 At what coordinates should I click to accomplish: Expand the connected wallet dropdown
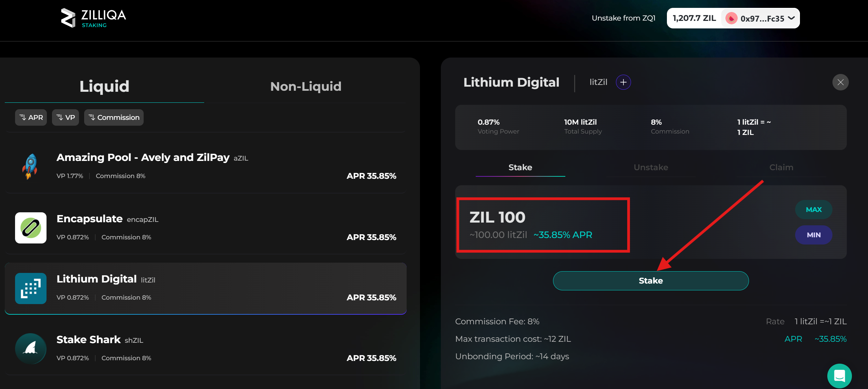tap(792, 18)
